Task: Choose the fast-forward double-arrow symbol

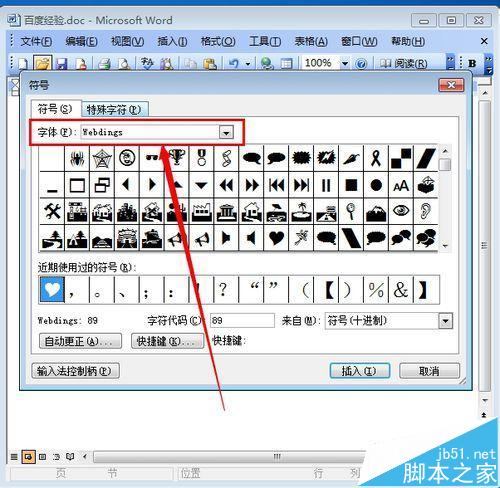Action: 252,184
